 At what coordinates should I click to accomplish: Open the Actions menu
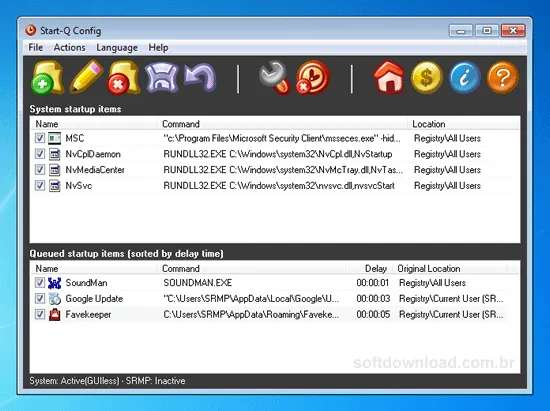[69, 47]
